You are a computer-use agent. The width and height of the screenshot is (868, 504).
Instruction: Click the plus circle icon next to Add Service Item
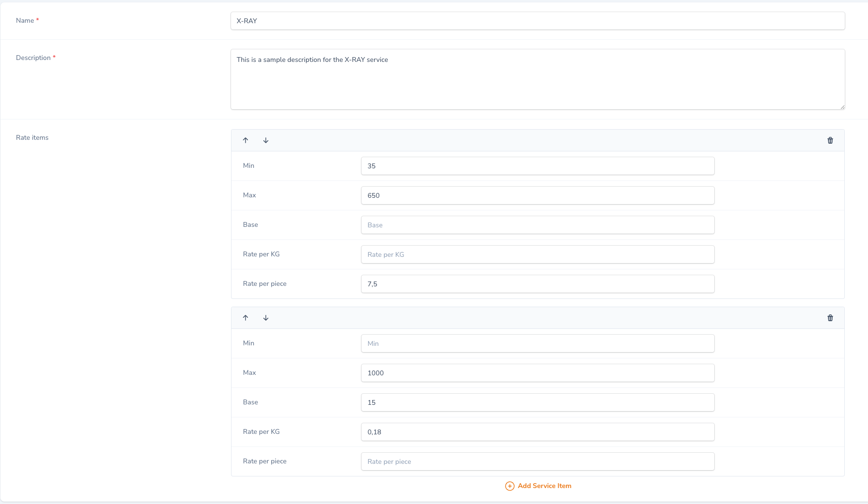[x=510, y=486]
